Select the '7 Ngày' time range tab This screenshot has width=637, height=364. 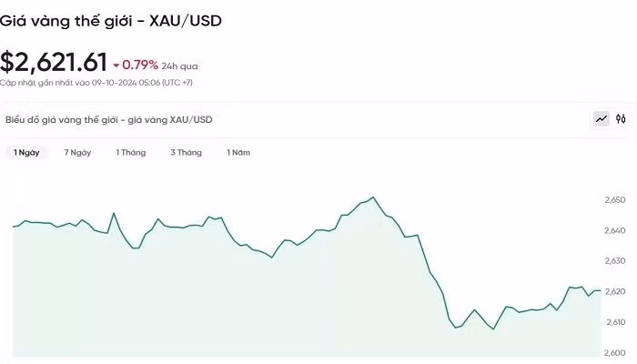coord(77,153)
